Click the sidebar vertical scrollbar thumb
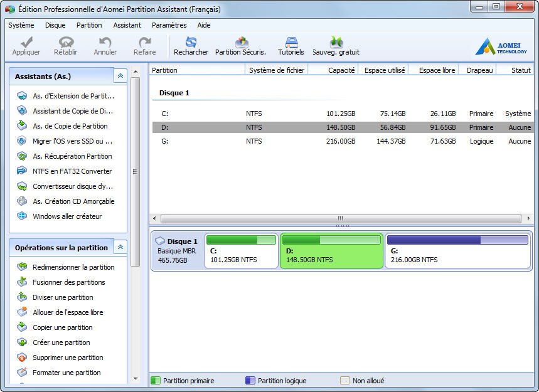This screenshot has width=539, height=392. [x=136, y=172]
